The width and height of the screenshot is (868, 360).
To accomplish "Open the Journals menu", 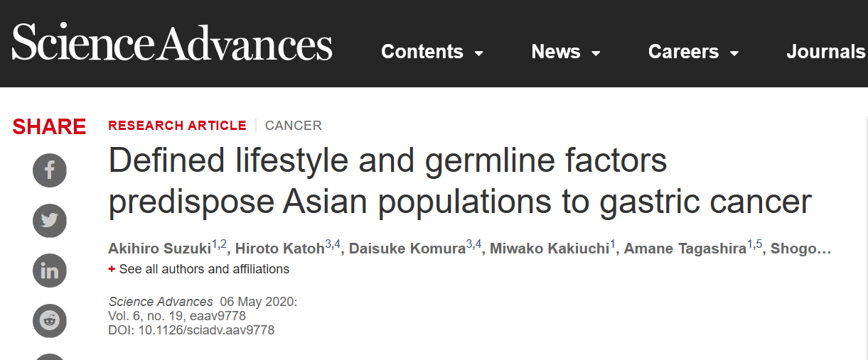I will point(827,52).
